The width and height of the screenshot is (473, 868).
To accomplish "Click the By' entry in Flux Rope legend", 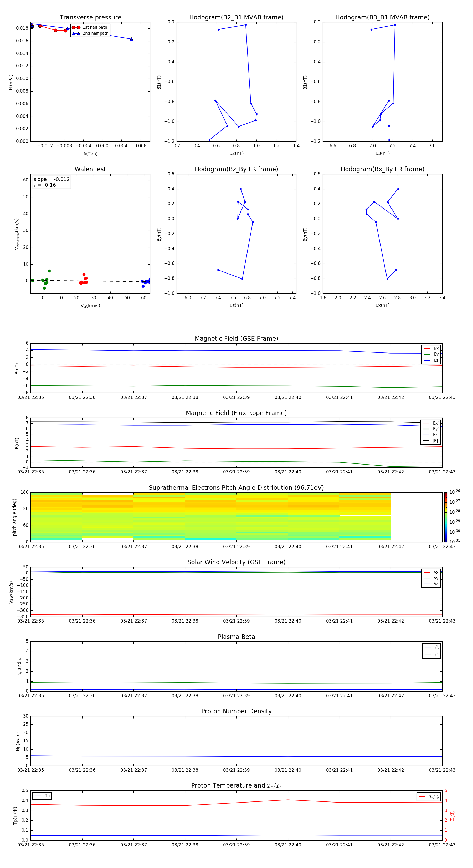I will click(x=431, y=429).
